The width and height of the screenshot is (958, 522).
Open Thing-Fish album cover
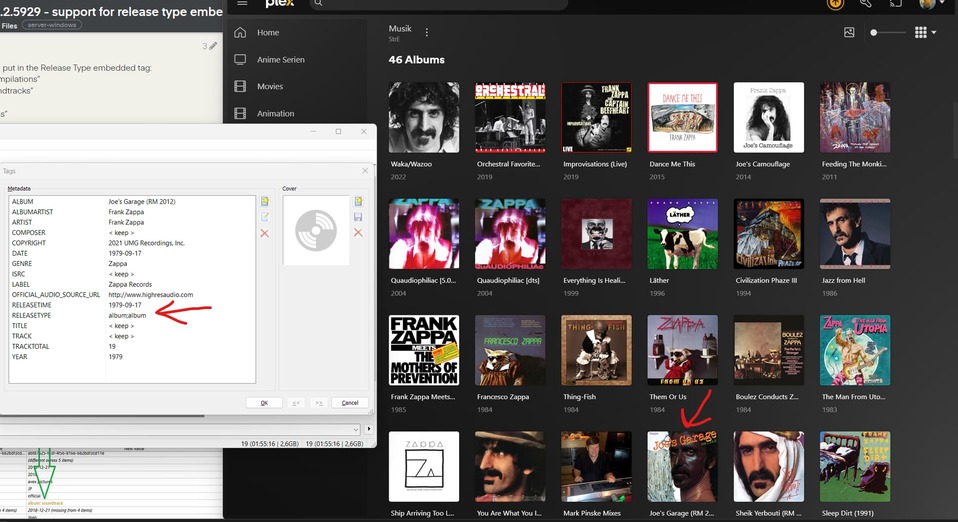click(x=596, y=350)
